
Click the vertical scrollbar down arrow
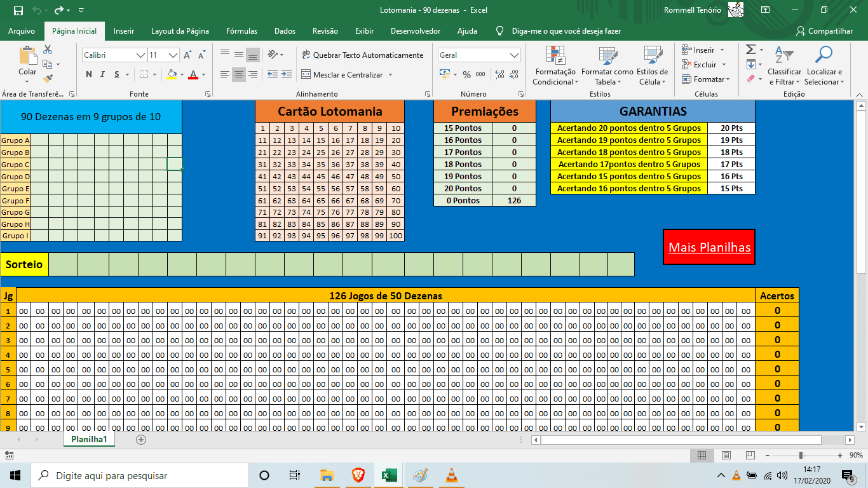coord(861,426)
